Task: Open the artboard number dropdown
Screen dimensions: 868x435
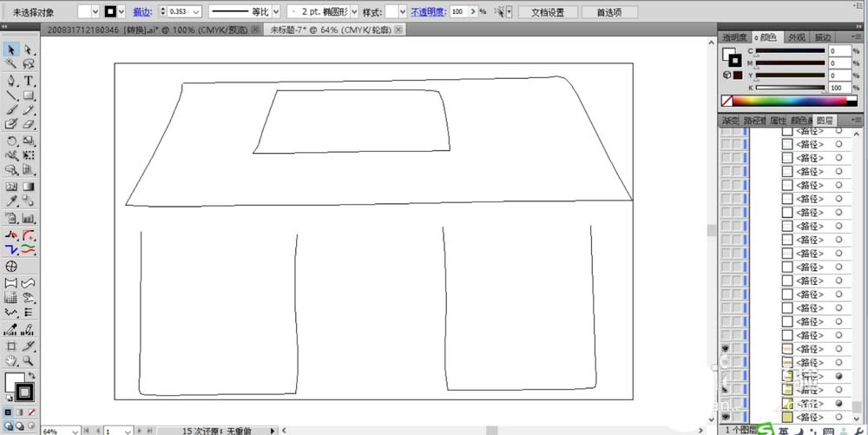Action: click(x=127, y=431)
